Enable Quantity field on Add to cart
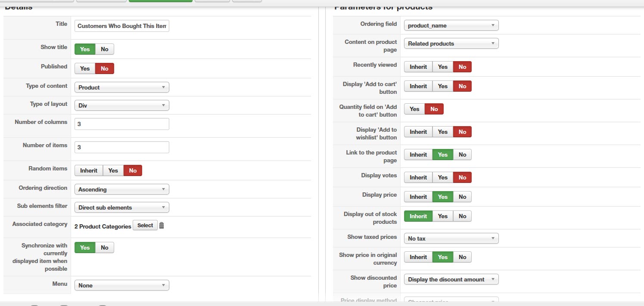The width and height of the screenshot is (644, 306). point(414,109)
